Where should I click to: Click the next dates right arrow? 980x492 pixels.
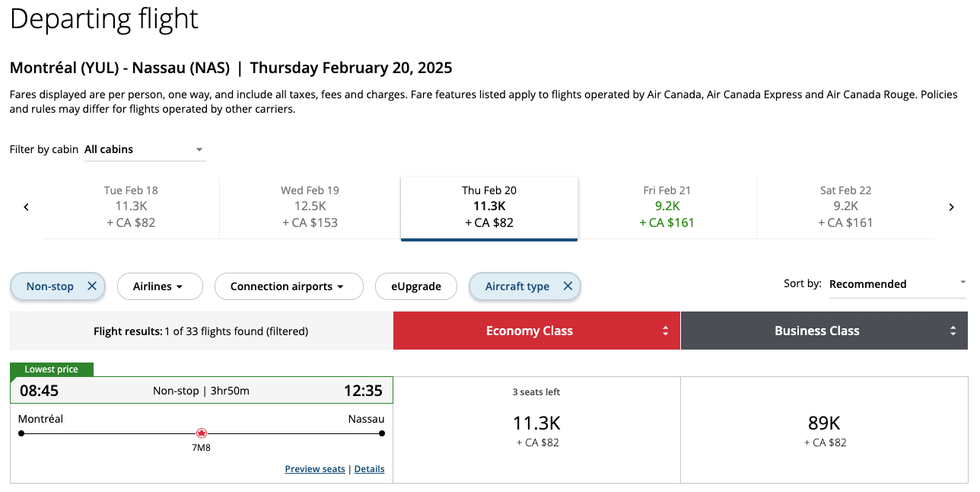[x=951, y=207]
